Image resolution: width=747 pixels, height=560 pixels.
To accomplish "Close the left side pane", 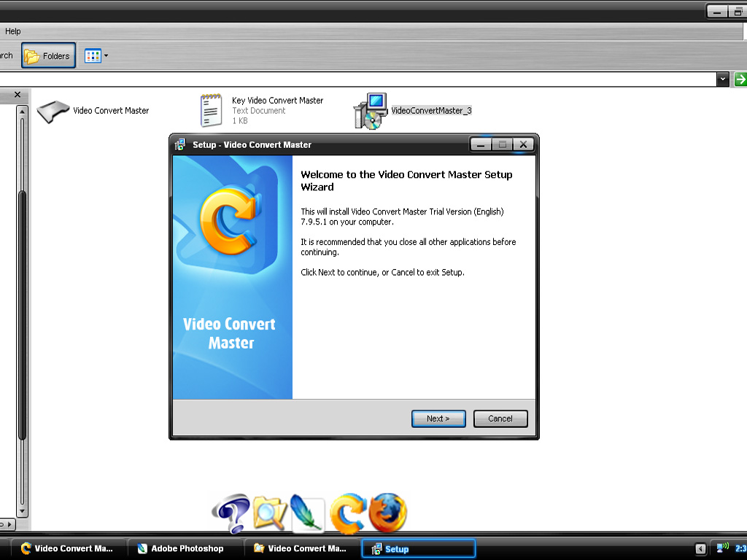I will point(18,95).
